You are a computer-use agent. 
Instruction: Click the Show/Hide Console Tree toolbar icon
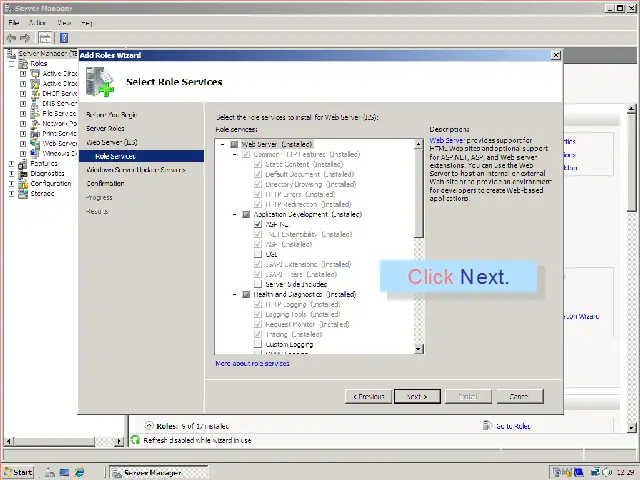point(45,38)
